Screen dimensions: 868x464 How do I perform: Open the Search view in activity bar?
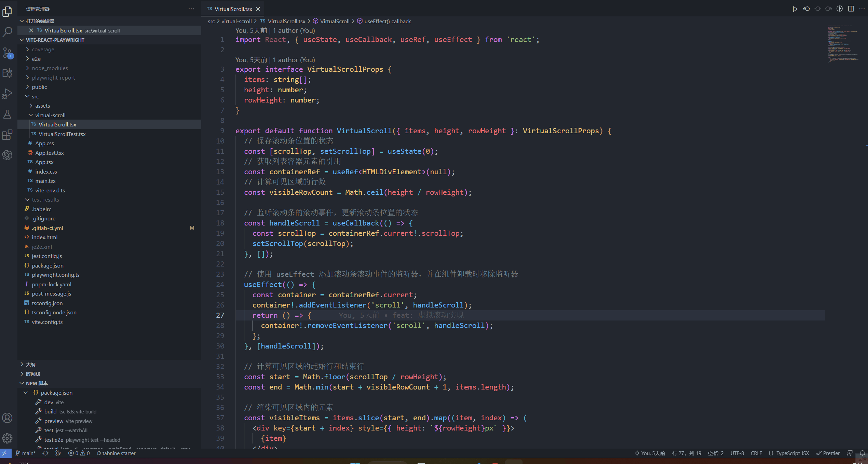(7, 32)
